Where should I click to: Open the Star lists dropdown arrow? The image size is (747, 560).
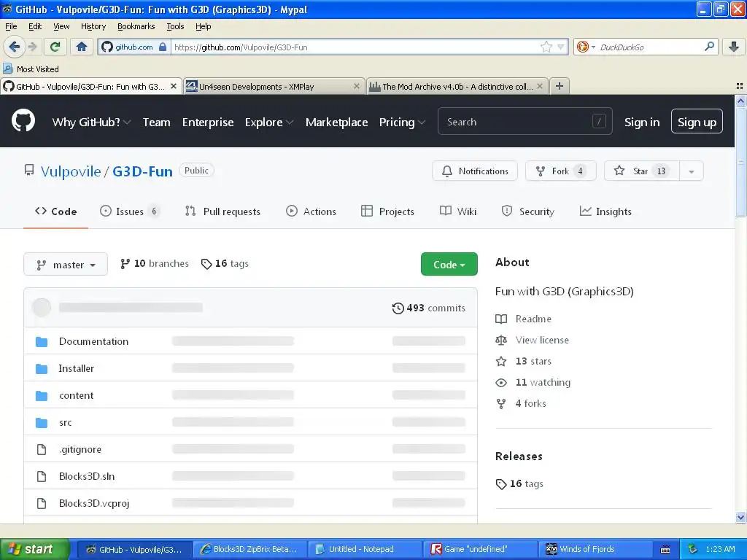[692, 171]
